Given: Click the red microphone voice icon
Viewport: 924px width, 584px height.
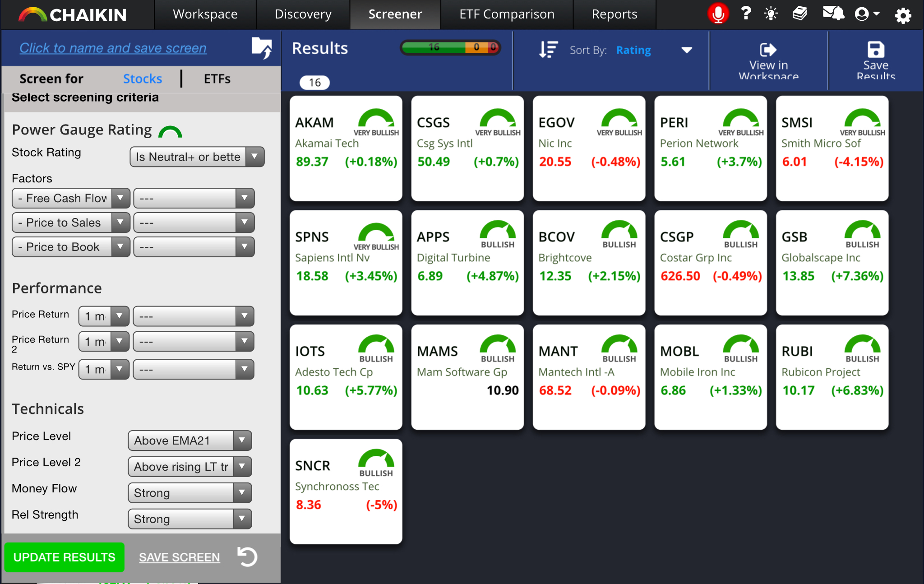Looking at the screenshot, I should (718, 14).
